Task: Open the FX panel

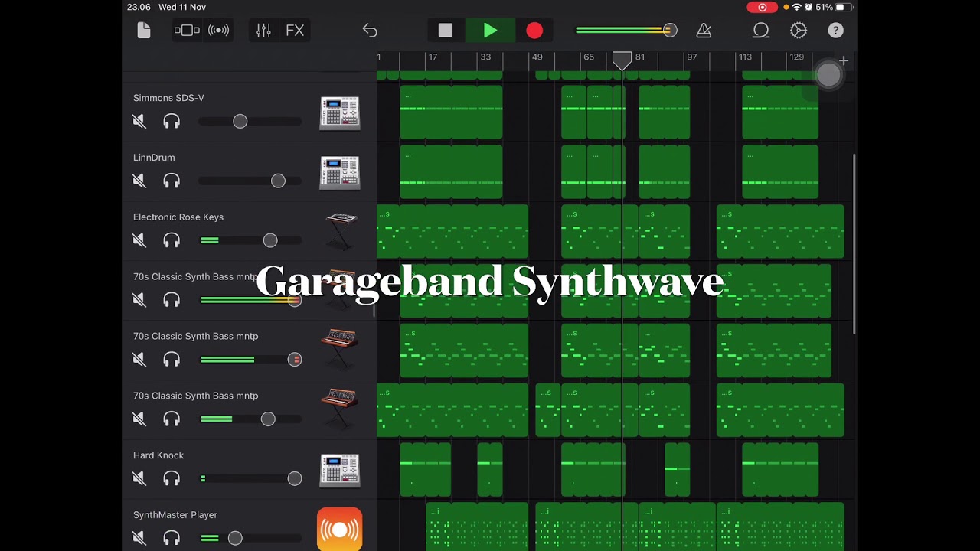Action: [295, 31]
